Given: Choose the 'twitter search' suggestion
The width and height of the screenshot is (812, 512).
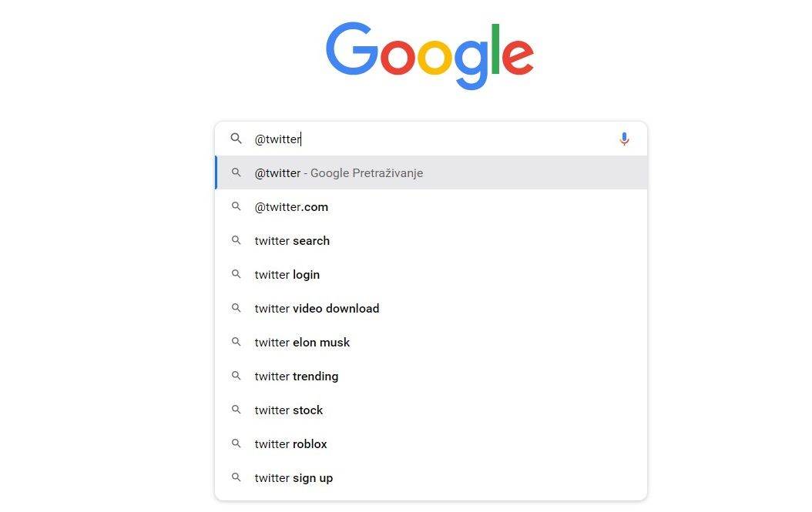Looking at the screenshot, I should tap(292, 240).
